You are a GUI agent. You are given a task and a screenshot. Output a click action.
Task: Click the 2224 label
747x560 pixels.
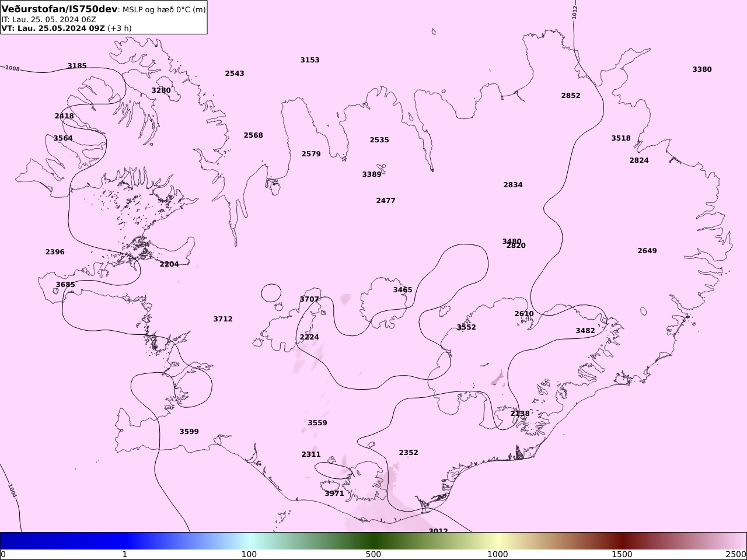click(309, 337)
